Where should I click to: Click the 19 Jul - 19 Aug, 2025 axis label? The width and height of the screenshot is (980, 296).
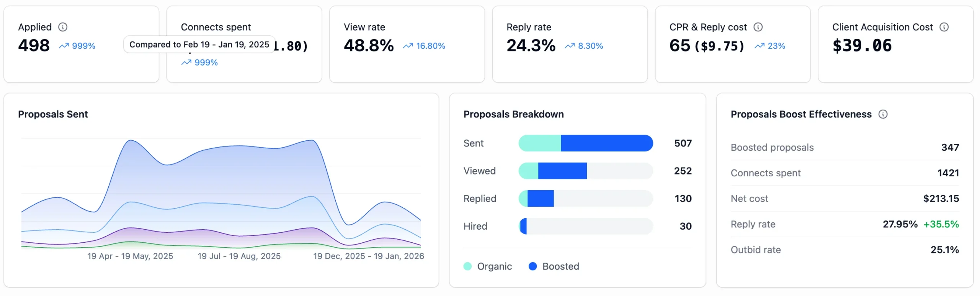point(239,256)
